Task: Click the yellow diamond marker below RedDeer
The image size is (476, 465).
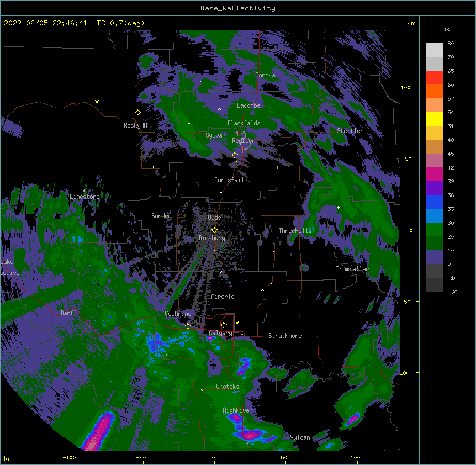Action: coord(235,155)
